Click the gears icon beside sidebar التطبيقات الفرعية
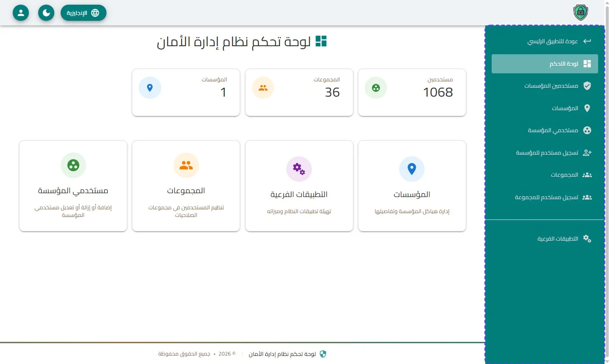 coord(587,239)
